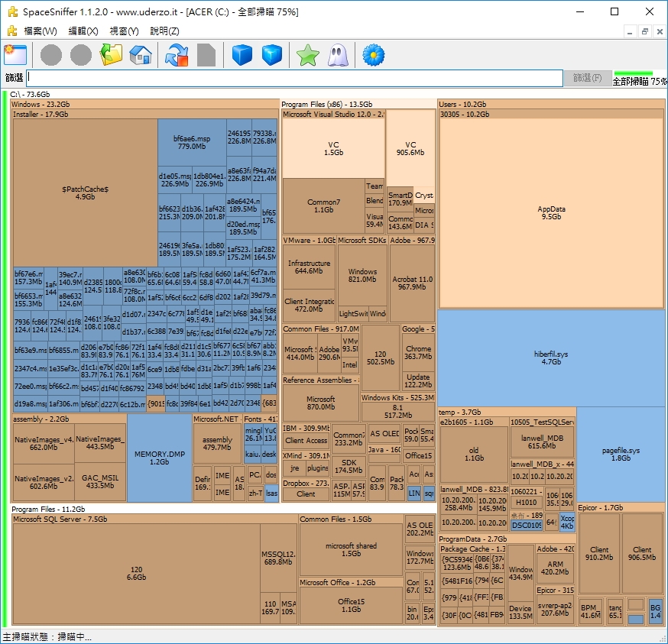Select the old 1.1Gb block

[x=474, y=454]
